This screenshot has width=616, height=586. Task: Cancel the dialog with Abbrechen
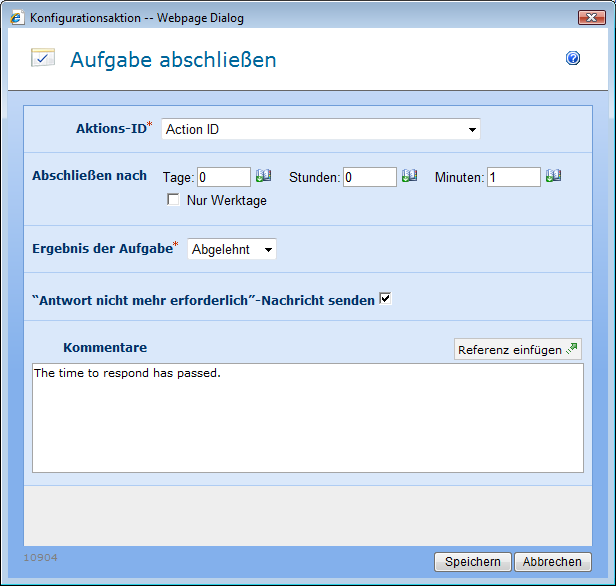pos(553,562)
